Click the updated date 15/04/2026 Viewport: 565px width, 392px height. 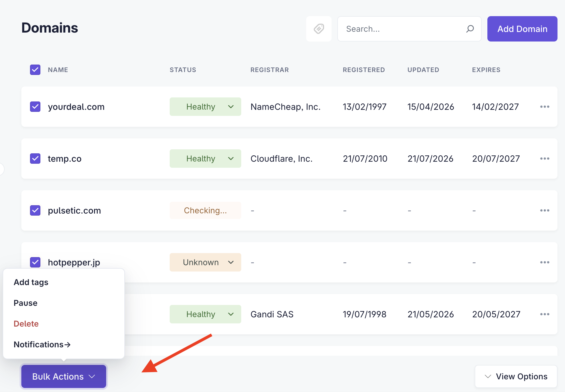[x=431, y=107]
